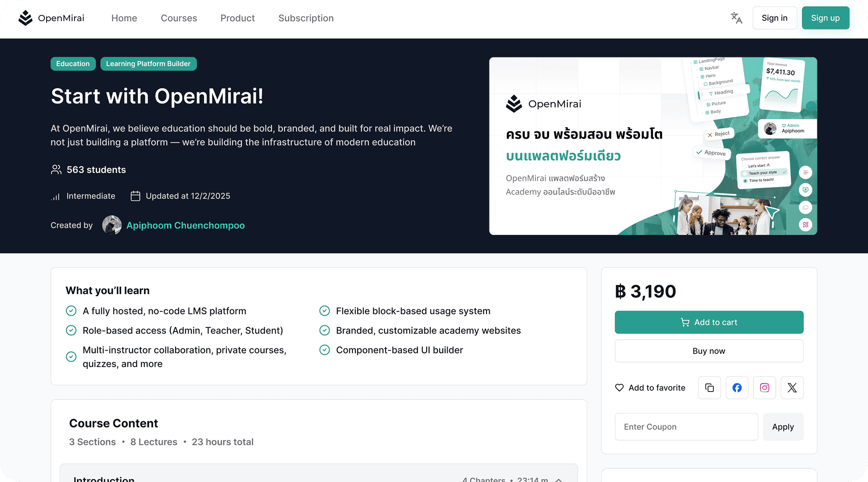Navigate to the Subscription page

coord(306,18)
